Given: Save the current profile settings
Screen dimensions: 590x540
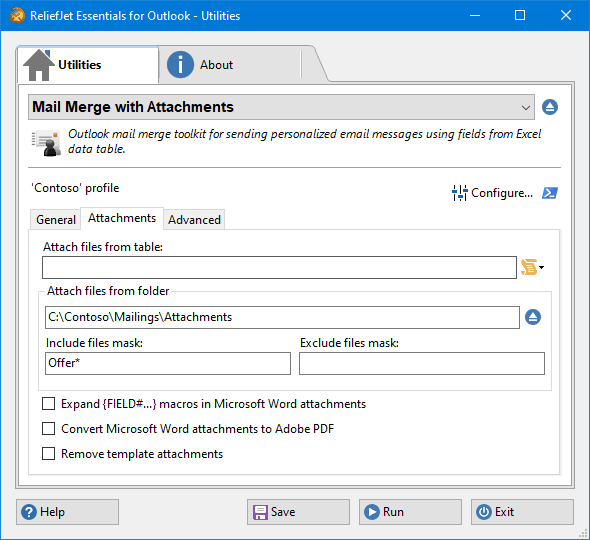Looking at the screenshot, I should pos(298,512).
